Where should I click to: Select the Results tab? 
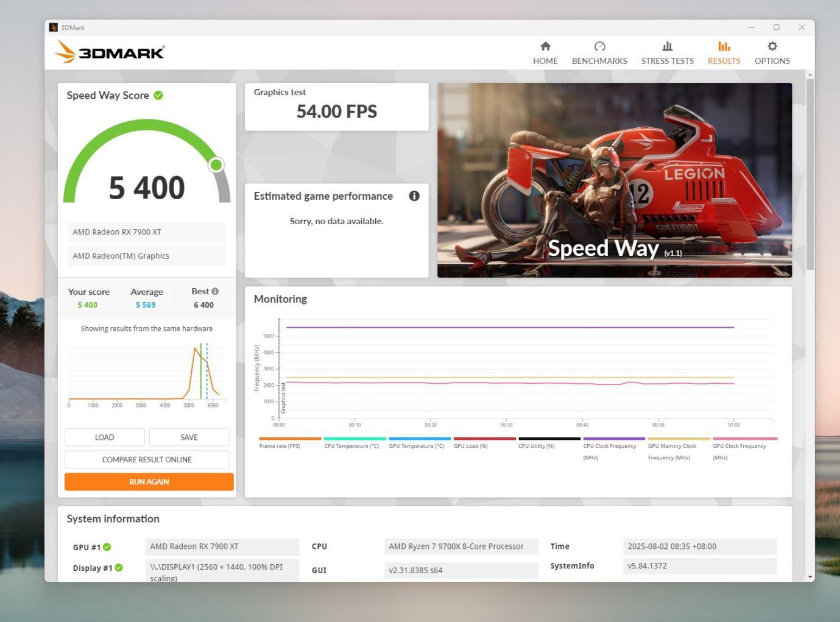click(724, 53)
